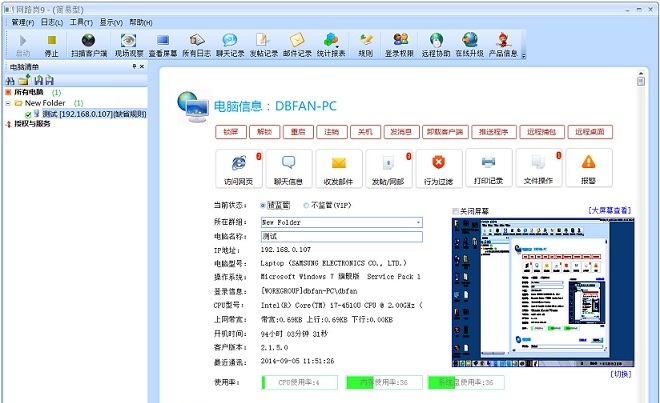This screenshot has height=403, width=660.
Task: Open the 工具(T) menu
Action: coord(82,21)
